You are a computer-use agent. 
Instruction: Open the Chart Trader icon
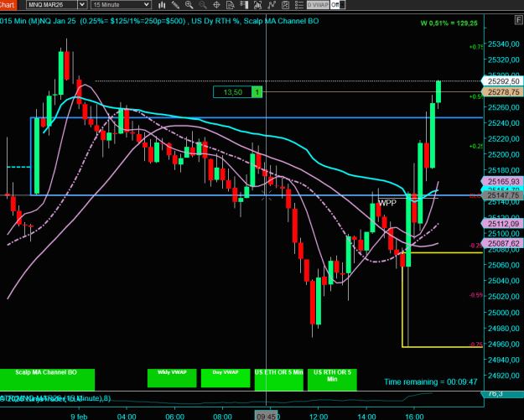[x=244, y=5]
